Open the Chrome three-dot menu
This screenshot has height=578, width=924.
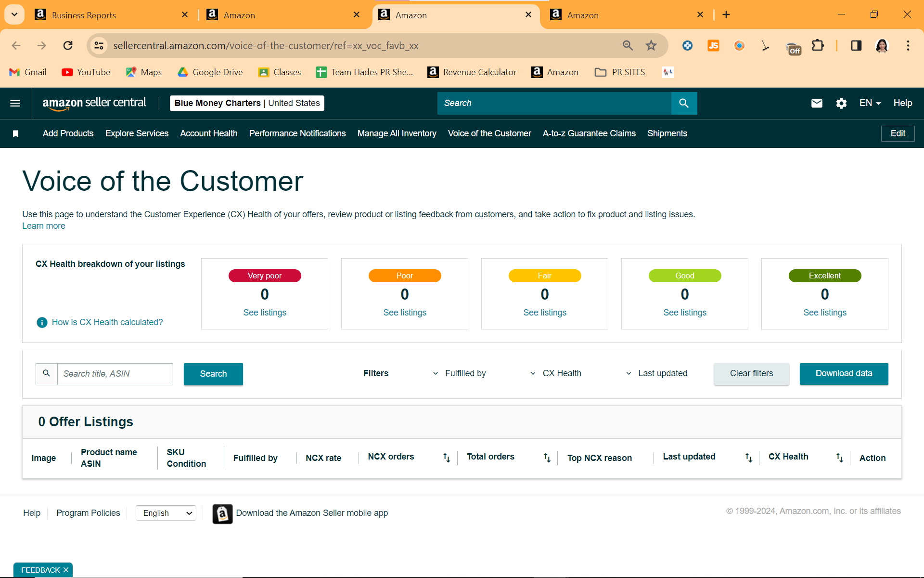coord(908,45)
